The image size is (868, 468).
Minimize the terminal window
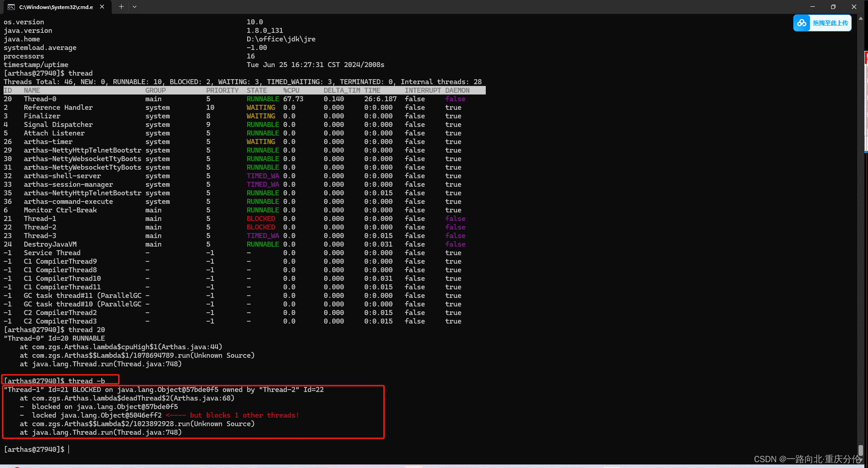[x=813, y=7]
